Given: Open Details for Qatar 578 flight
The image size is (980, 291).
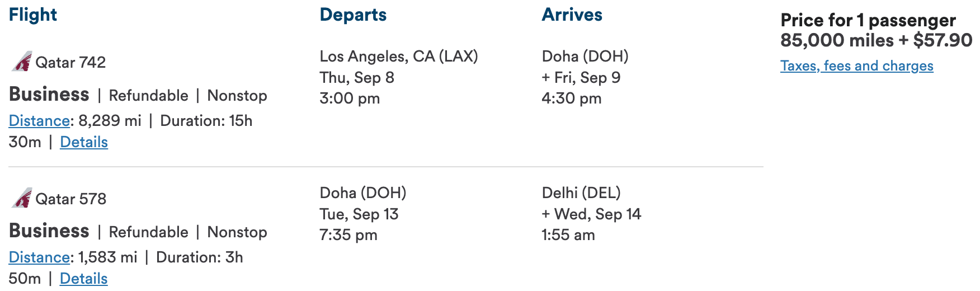Looking at the screenshot, I should click(x=84, y=279).
